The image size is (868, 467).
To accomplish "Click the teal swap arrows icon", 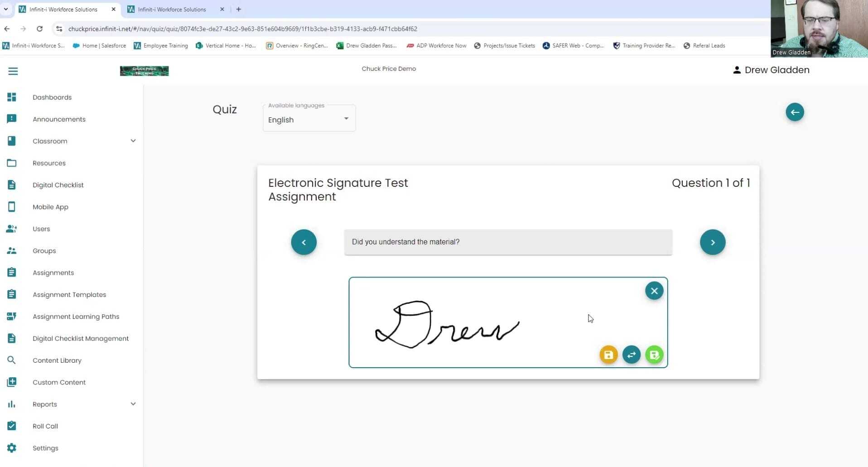I will click(632, 355).
